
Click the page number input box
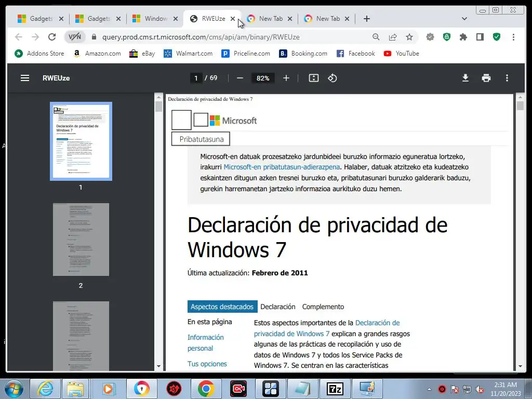(196, 78)
